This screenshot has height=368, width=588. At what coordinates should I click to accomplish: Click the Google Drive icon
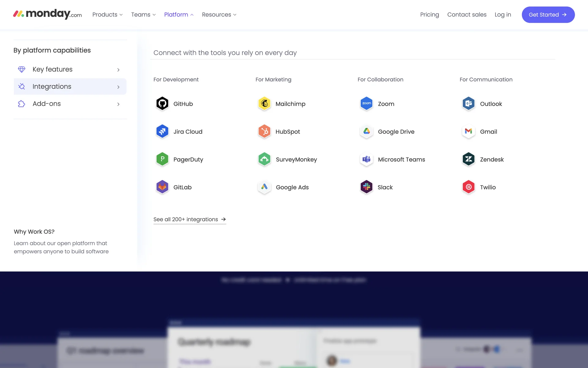click(x=366, y=132)
